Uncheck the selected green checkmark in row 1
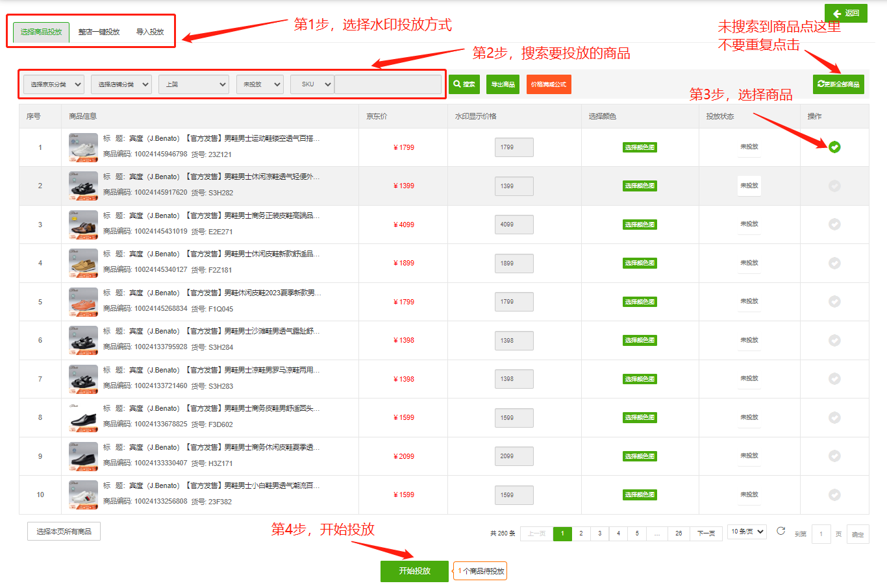 (834, 147)
